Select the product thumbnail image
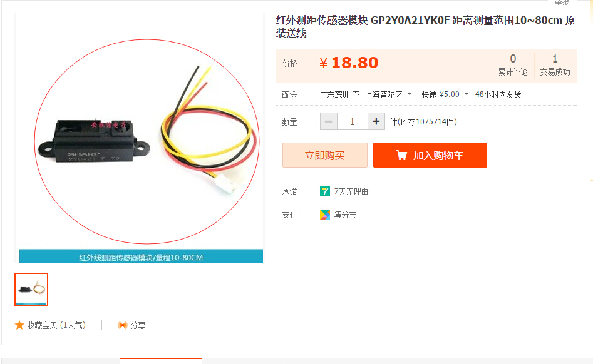 [x=31, y=290]
